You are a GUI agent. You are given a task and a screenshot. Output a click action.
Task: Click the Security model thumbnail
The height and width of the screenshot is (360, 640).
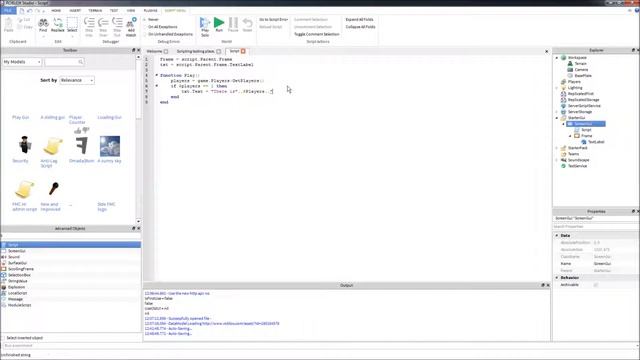[24, 145]
